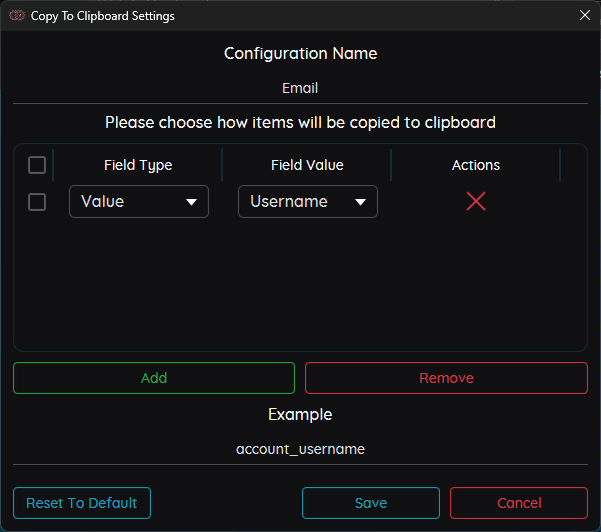The width and height of the screenshot is (601, 532).
Task: Open the Field Type dropdown showing Value
Action: tap(138, 202)
